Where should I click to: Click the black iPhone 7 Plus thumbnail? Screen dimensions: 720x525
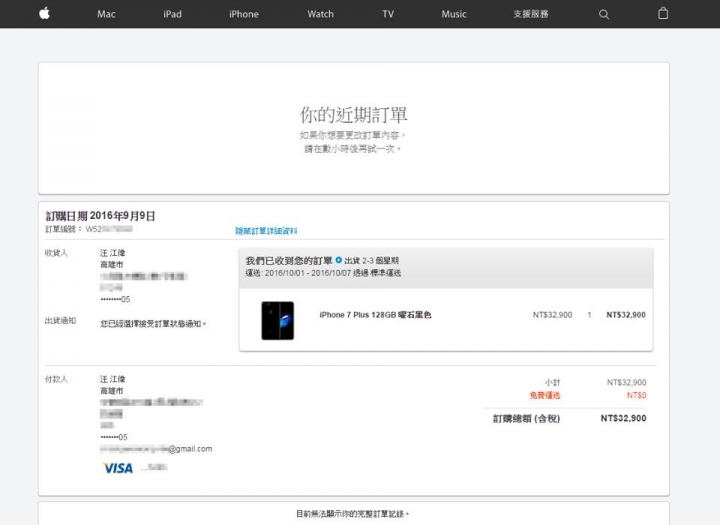(x=277, y=321)
